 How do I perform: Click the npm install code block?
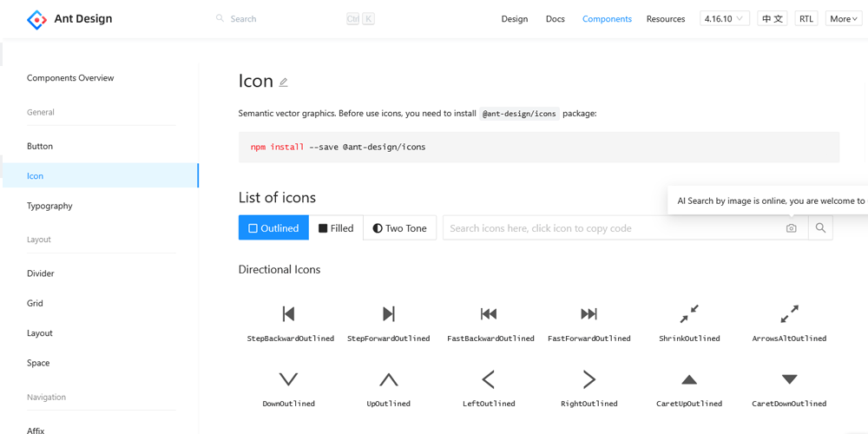click(x=539, y=148)
